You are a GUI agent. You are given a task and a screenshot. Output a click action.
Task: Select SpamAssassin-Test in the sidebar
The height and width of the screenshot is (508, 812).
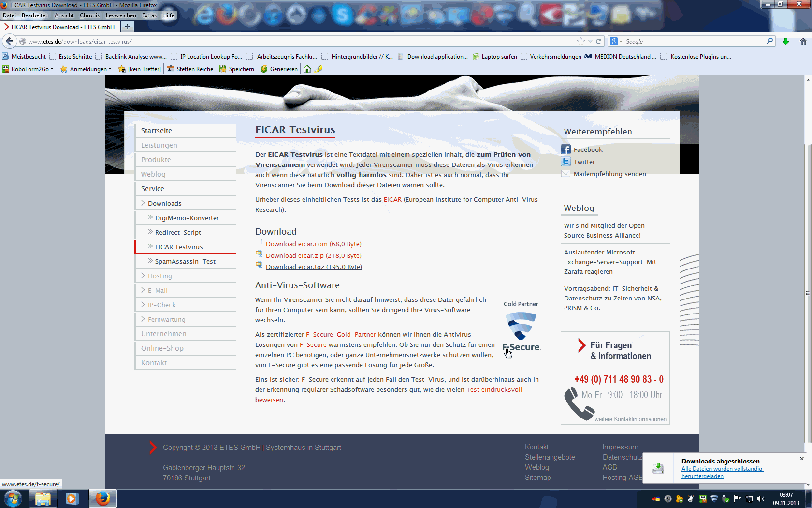pyautogui.click(x=185, y=261)
